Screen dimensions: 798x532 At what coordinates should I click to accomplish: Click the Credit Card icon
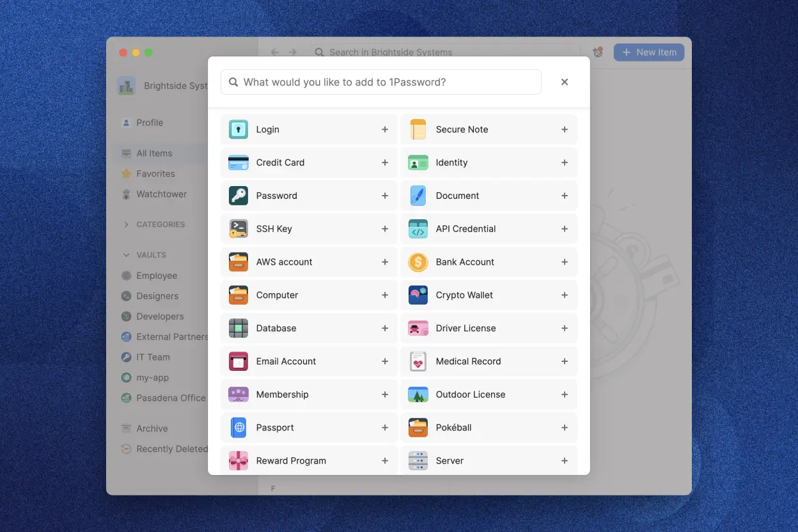point(239,162)
